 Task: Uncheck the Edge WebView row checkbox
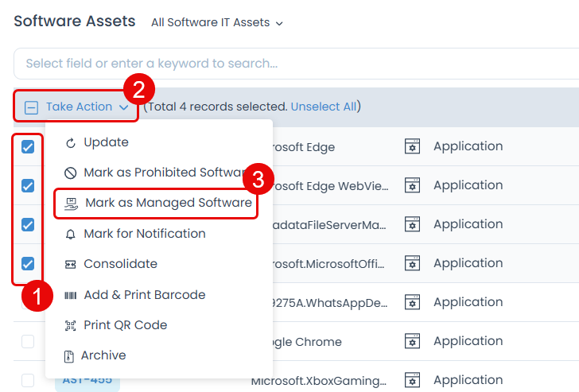[28, 186]
